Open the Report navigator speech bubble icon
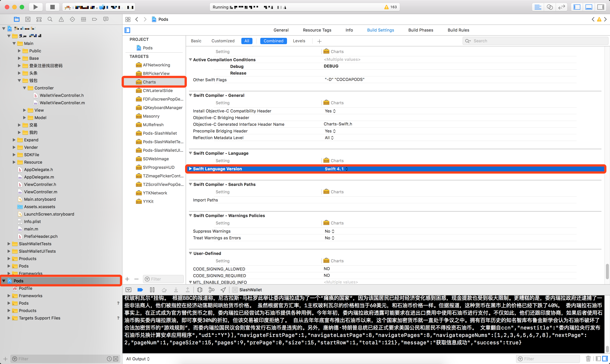 [x=106, y=19]
